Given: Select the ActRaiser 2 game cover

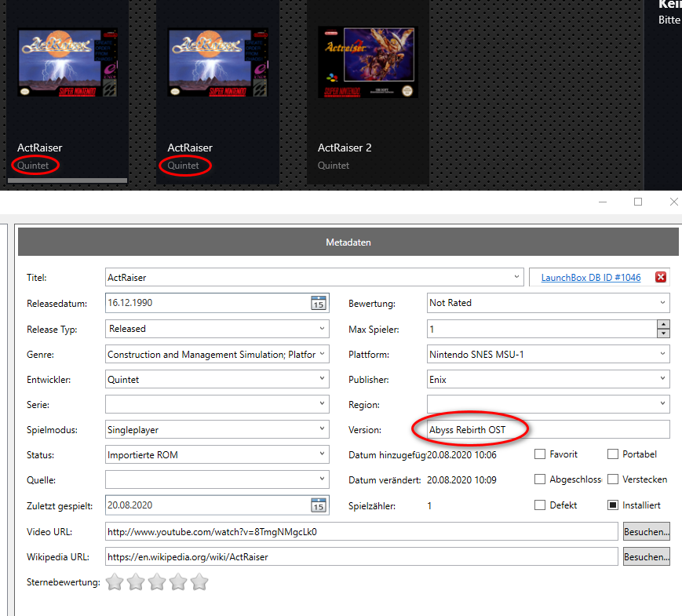Looking at the screenshot, I should point(368,62).
